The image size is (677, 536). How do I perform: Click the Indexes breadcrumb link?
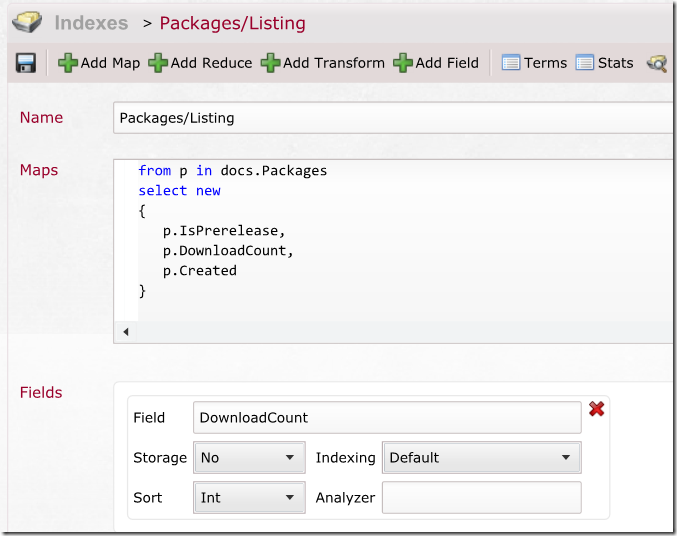point(91,23)
